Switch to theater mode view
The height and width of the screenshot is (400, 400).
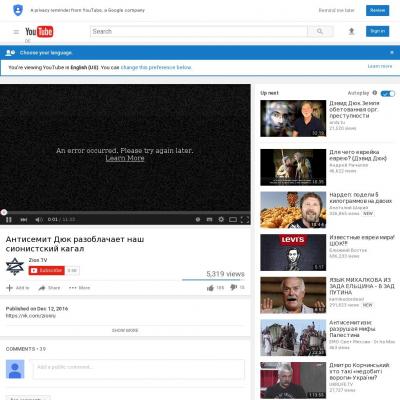(x=233, y=219)
